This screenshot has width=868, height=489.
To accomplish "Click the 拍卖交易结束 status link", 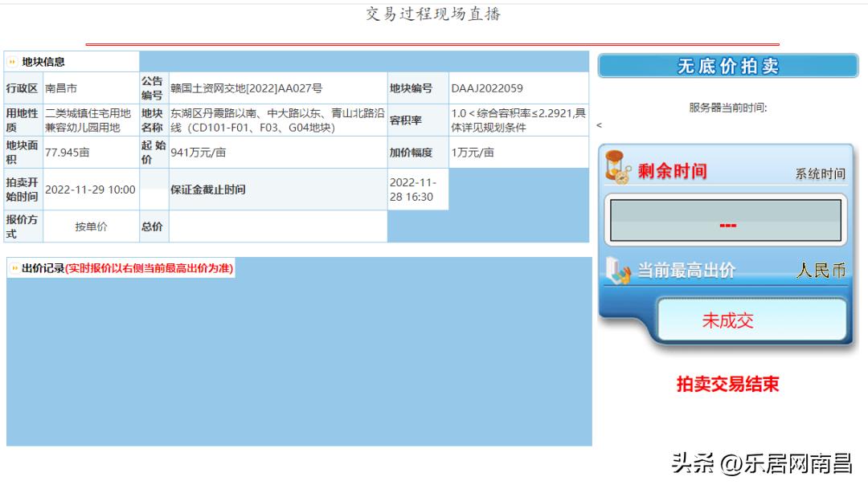I will coord(726,385).
